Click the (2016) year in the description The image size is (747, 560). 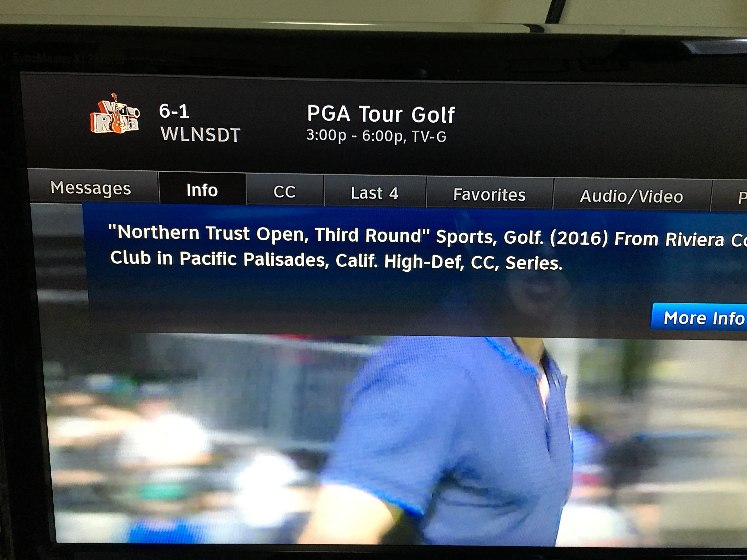579,238
